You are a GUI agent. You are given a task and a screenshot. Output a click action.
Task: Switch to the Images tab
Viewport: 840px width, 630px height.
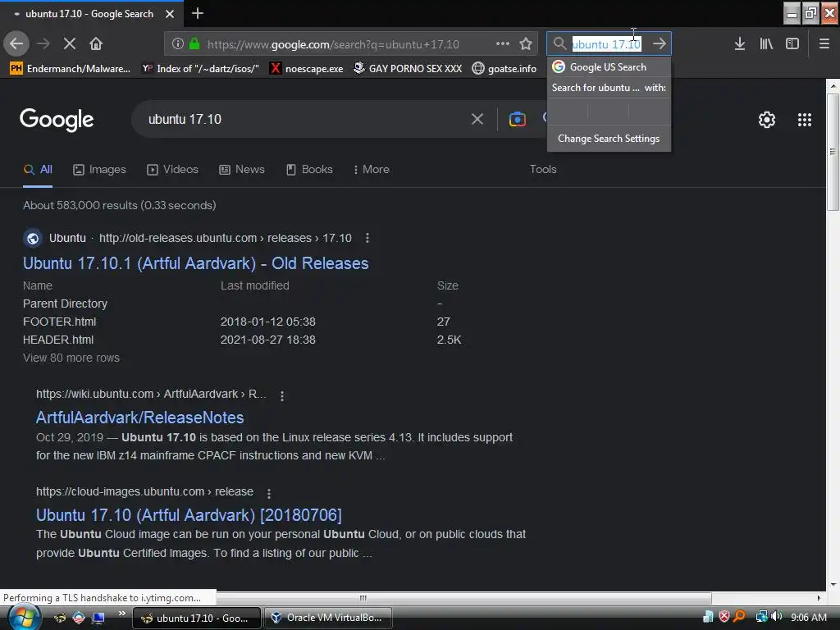click(x=99, y=169)
